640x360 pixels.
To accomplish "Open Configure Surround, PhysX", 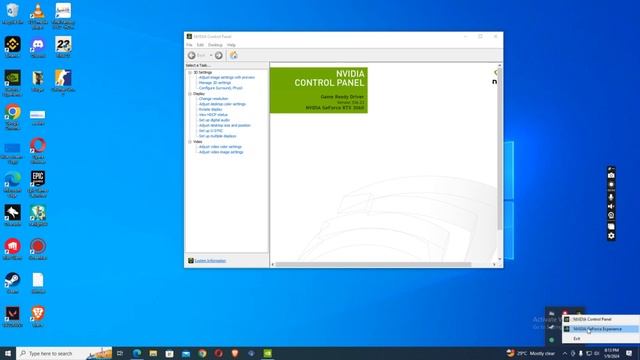I will (220, 88).
